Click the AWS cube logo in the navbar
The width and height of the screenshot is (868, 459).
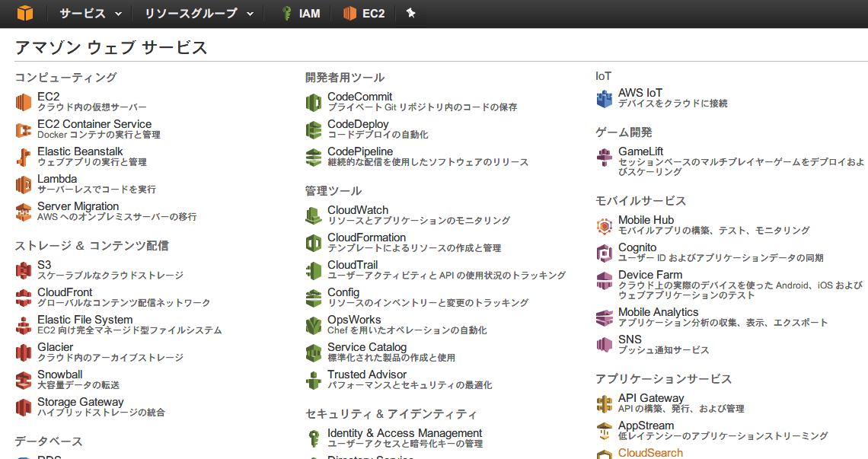coord(25,13)
